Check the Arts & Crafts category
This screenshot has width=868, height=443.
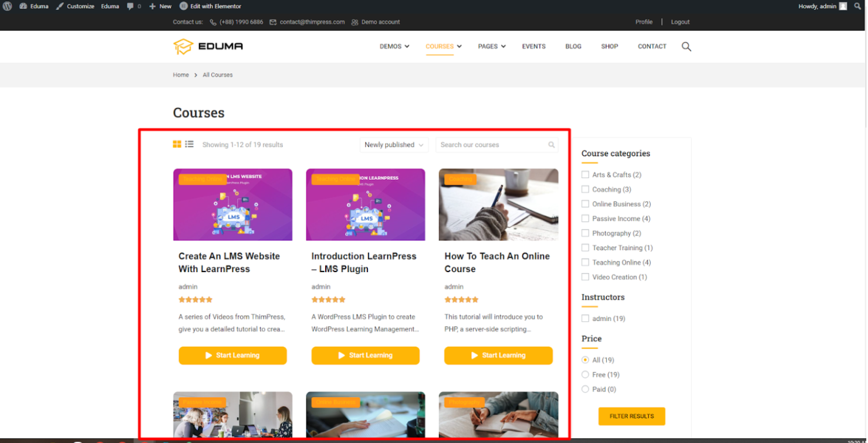point(585,174)
